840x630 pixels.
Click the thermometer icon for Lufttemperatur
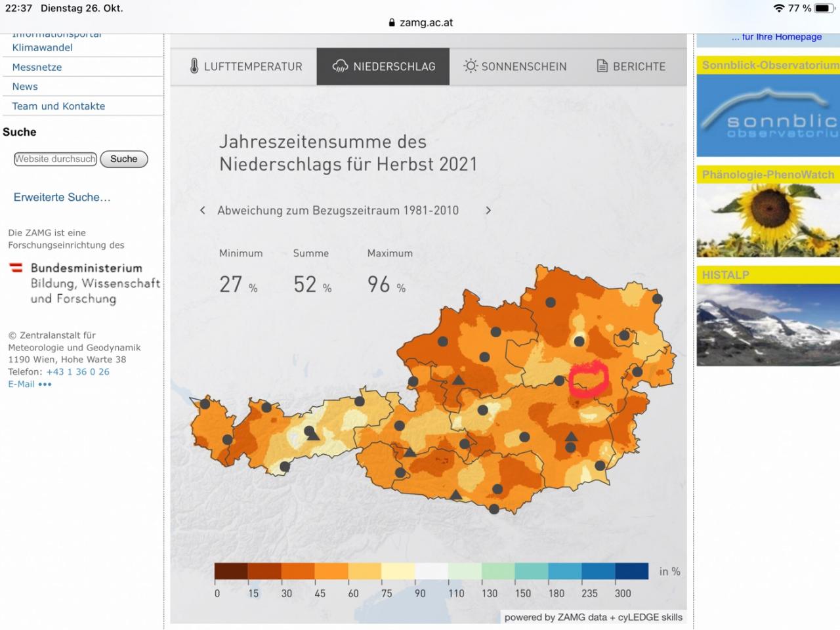(194, 66)
